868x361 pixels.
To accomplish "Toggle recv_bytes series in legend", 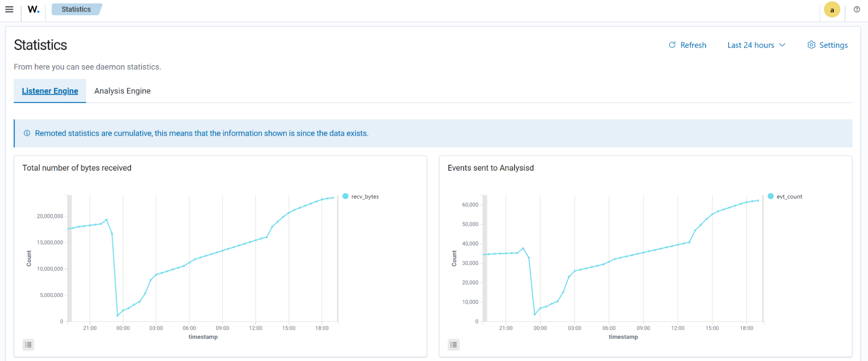I will coord(365,197).
